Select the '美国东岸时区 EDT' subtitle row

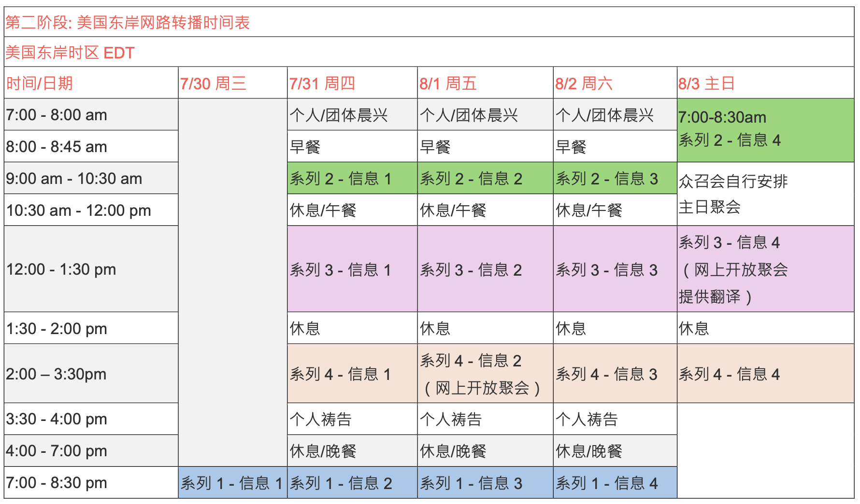(429, 52)
